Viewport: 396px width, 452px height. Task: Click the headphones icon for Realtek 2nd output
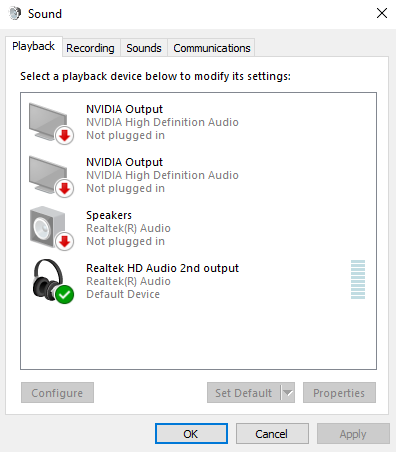(53, 282)
